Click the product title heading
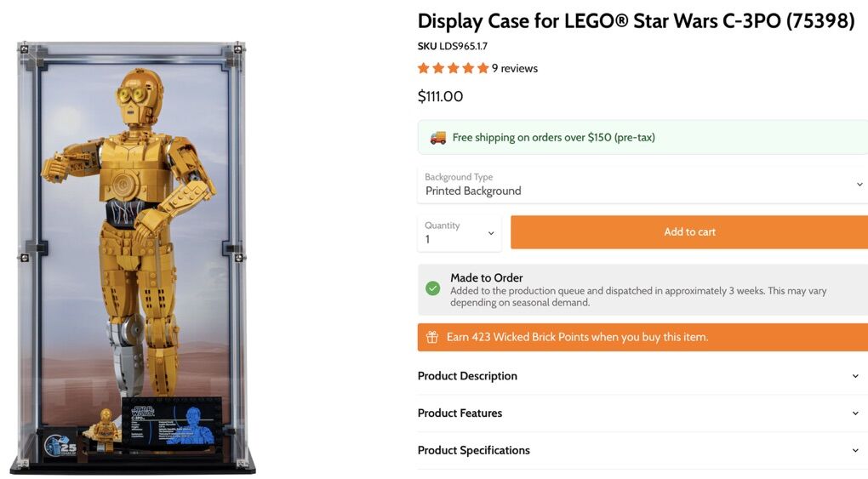868x479 pixels. coord(636,21)
